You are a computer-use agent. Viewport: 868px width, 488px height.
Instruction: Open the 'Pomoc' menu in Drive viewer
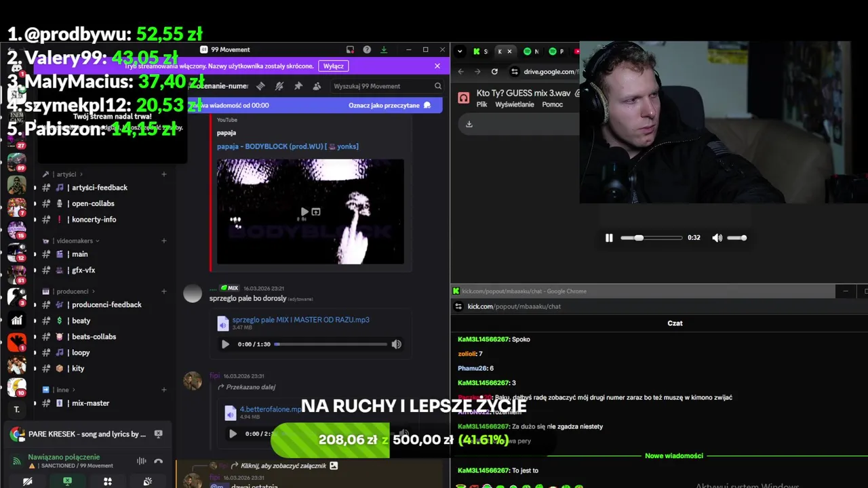click(553, 105)
